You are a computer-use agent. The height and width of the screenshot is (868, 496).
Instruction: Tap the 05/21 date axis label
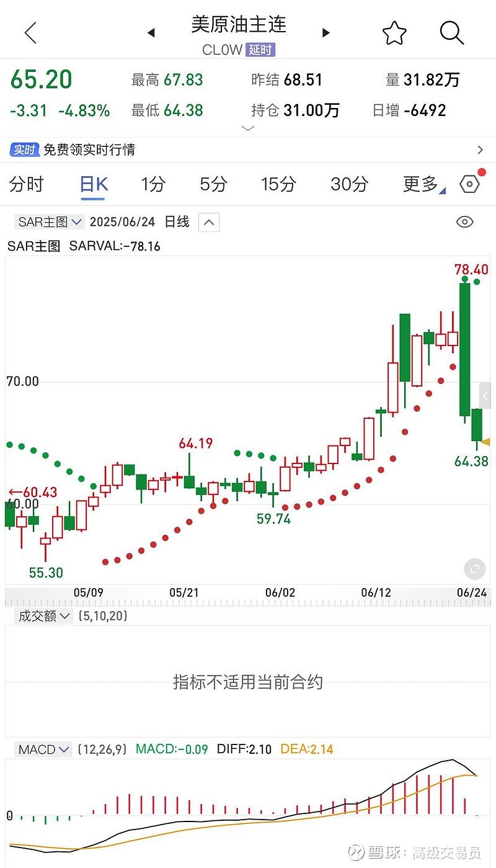184,593
